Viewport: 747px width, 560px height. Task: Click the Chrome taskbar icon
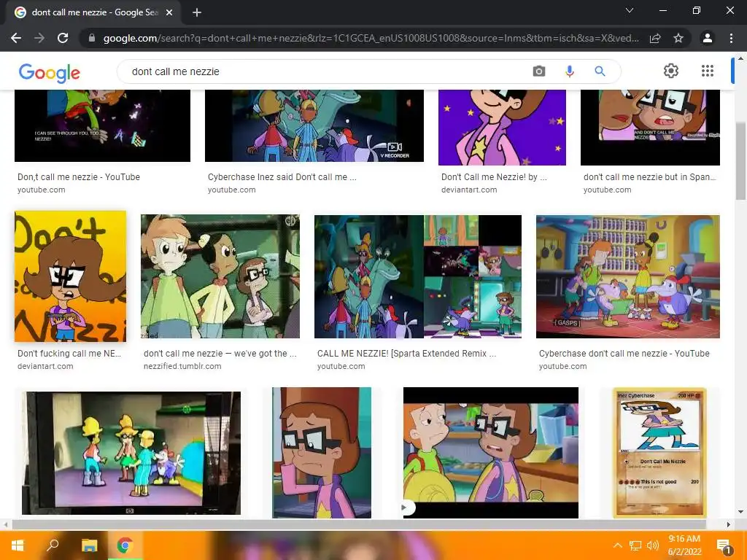tap(125, 545)
